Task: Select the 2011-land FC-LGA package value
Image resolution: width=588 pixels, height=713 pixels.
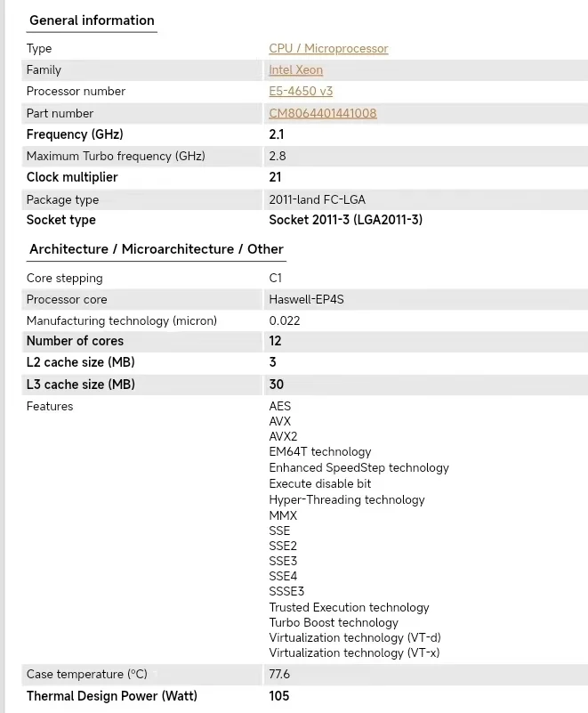Action: click(317, 199)
